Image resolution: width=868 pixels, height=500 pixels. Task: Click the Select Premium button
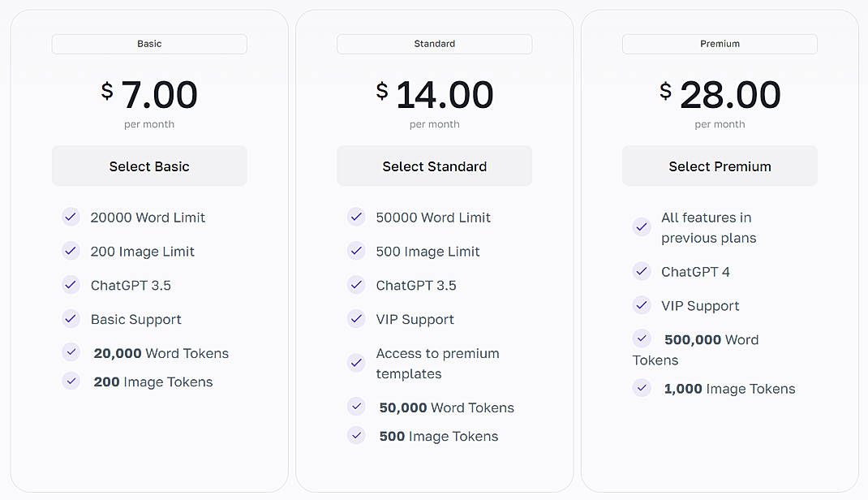(x=720, y=166)
